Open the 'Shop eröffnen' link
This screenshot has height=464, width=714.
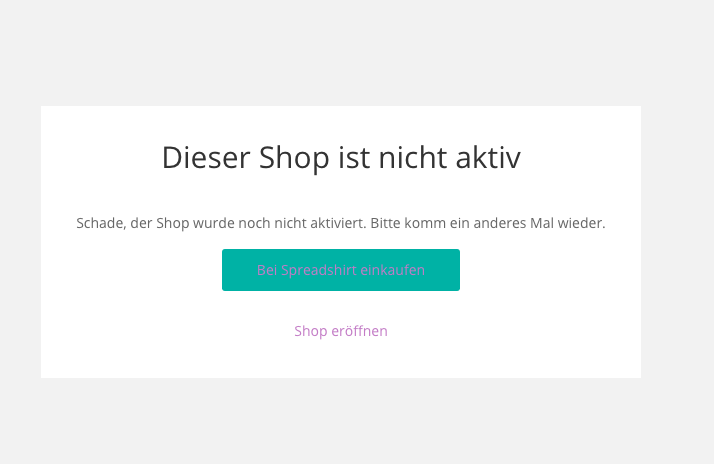(341, 331)
